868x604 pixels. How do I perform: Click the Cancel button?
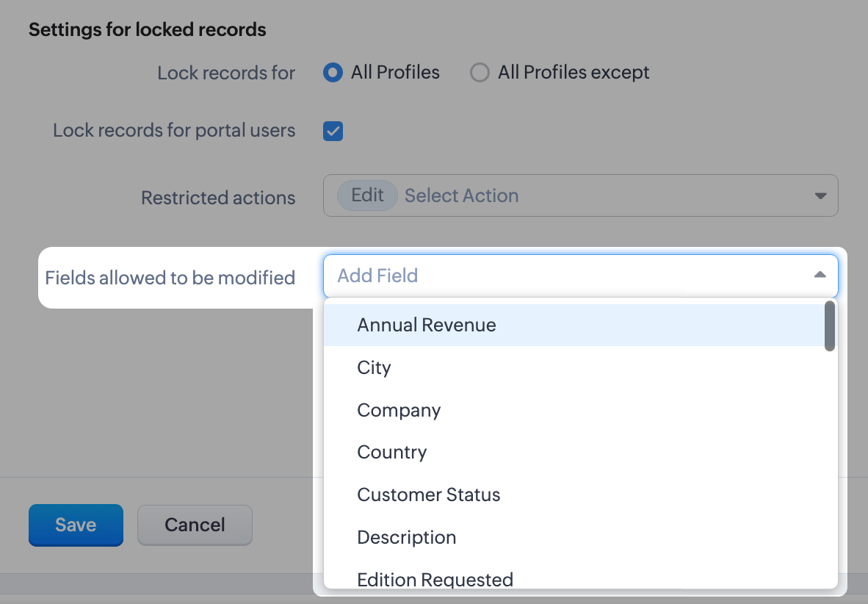(194, 525)
